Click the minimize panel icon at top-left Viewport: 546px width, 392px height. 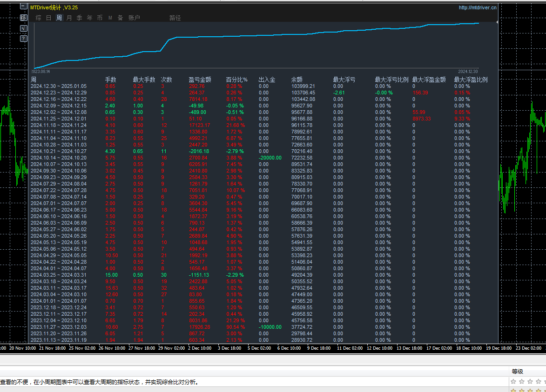[x=24, y=7]
